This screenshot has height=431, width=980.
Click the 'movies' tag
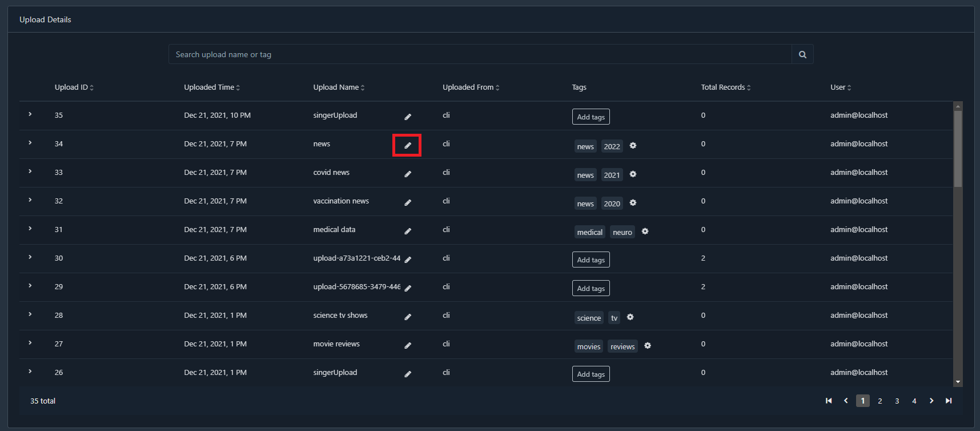tap(589, 346)
